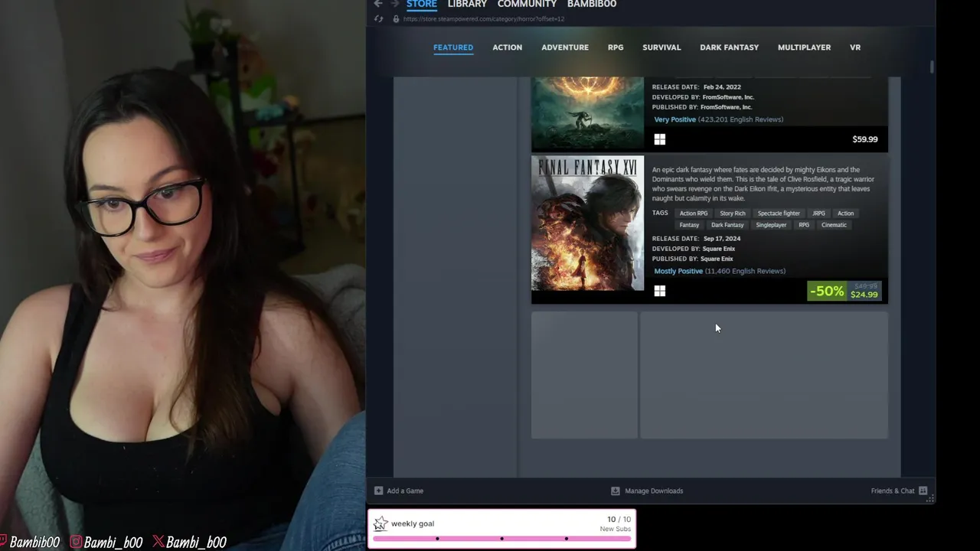Select the Singleplayer tag
Viewport: 980px width, 551px height.
pyautogui.click(x=771, y=225)
